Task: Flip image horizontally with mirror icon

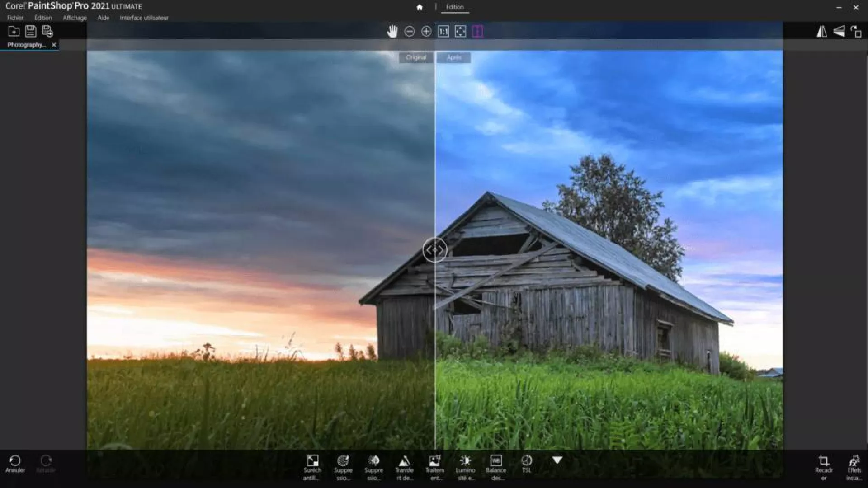Action: click(821, 31)
